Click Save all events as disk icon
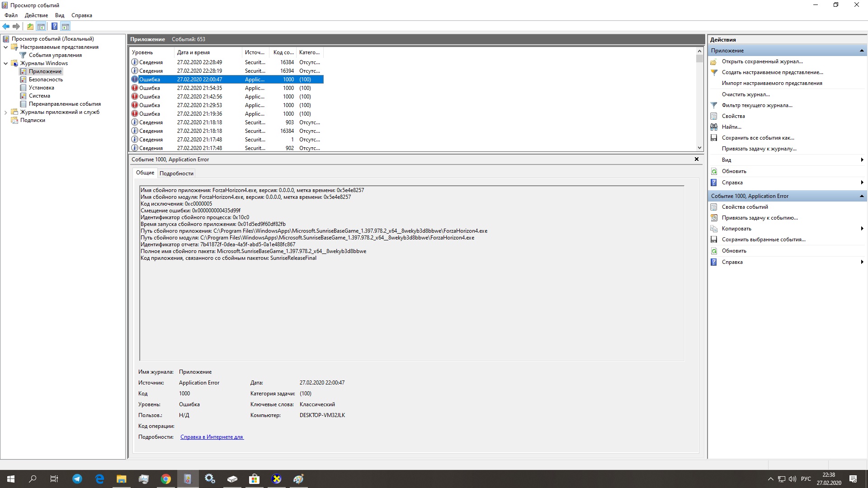 714,138
